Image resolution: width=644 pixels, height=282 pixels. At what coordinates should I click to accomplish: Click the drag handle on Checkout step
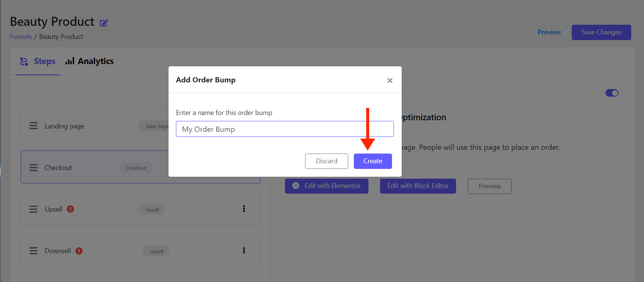pos(34,167)
